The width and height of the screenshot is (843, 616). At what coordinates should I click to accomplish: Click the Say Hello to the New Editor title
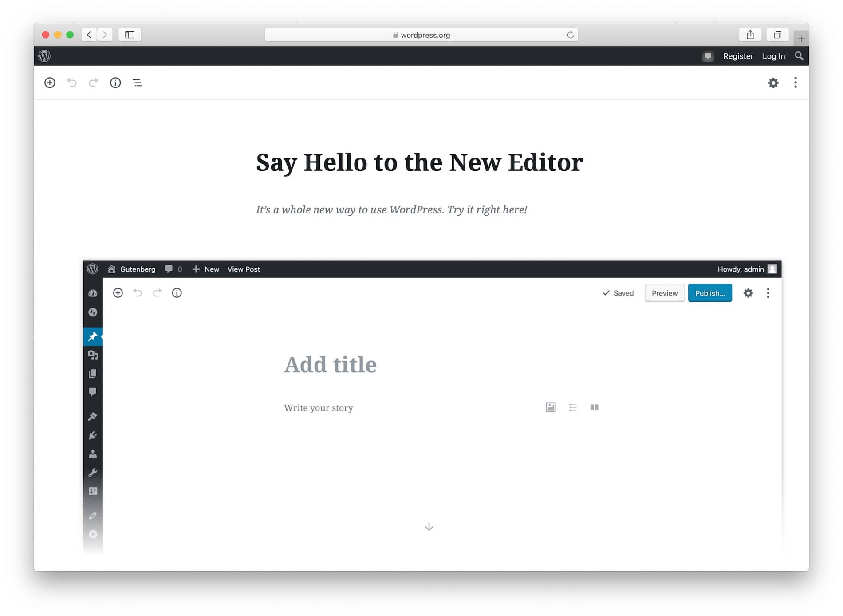pos(420,162)
